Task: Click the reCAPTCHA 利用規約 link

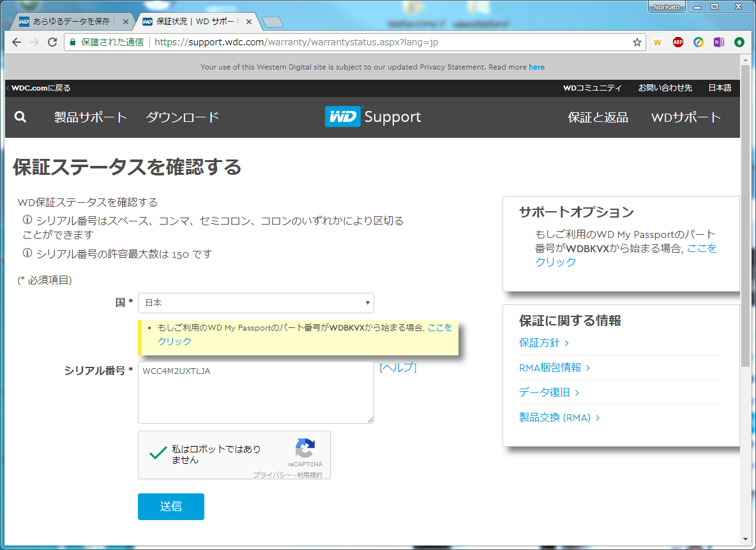Action: 310,475
